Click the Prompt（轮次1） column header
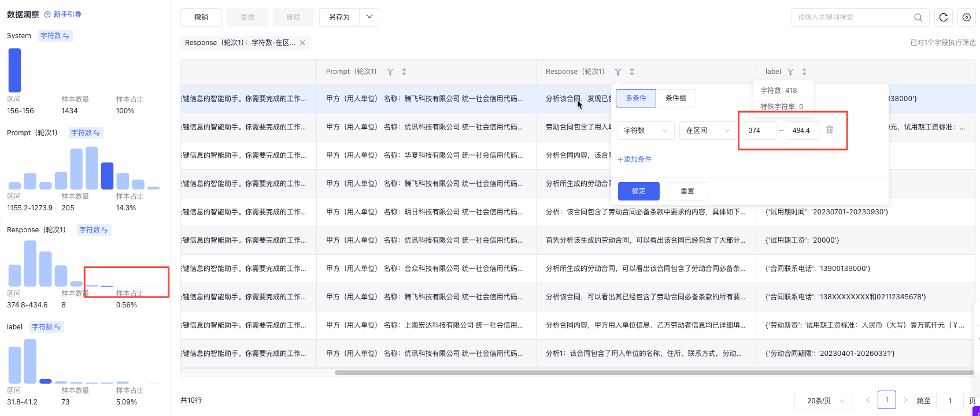The height and width of the screenshot is (416, 980). pyautogui.click(x=351, y=72)
